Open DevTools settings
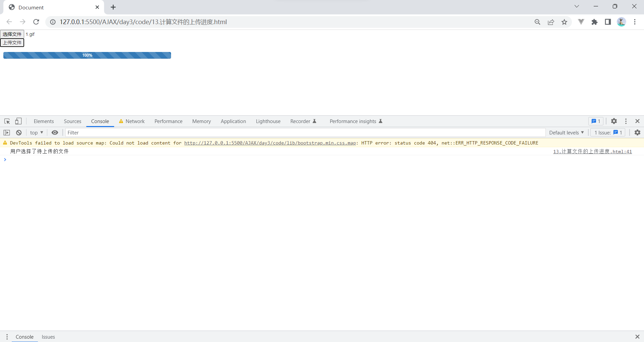Image resolution: width=644 pixels, height=342 pixels. [614, 121]
